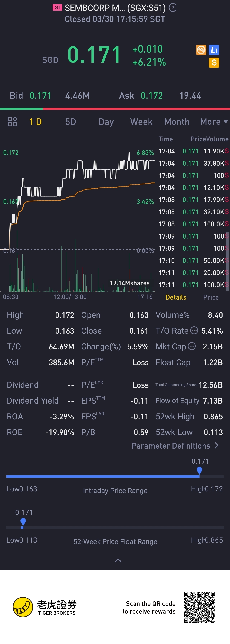
Task: Tap the Float Cap value 1.22B
Action: point(213,362)
